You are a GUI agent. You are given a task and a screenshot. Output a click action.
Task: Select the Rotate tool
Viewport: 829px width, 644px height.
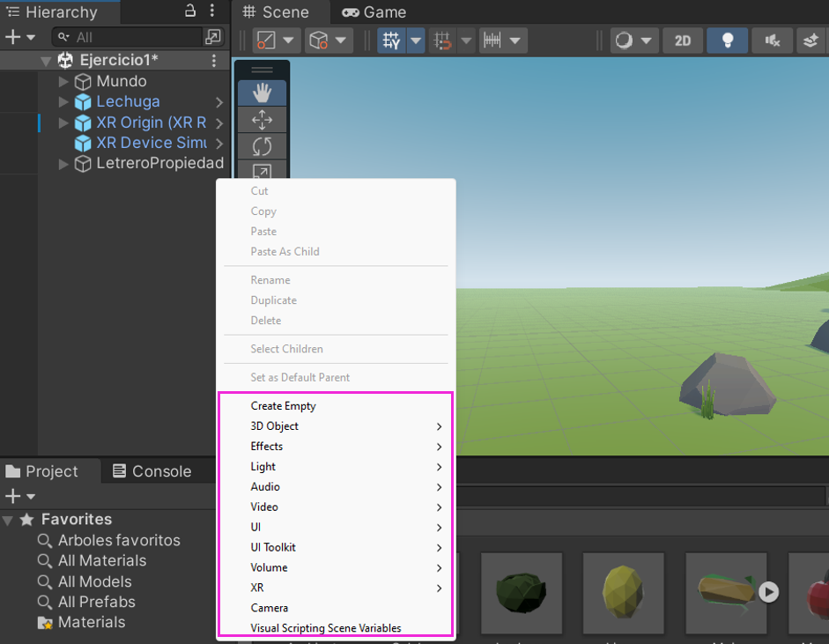point(262,146)
